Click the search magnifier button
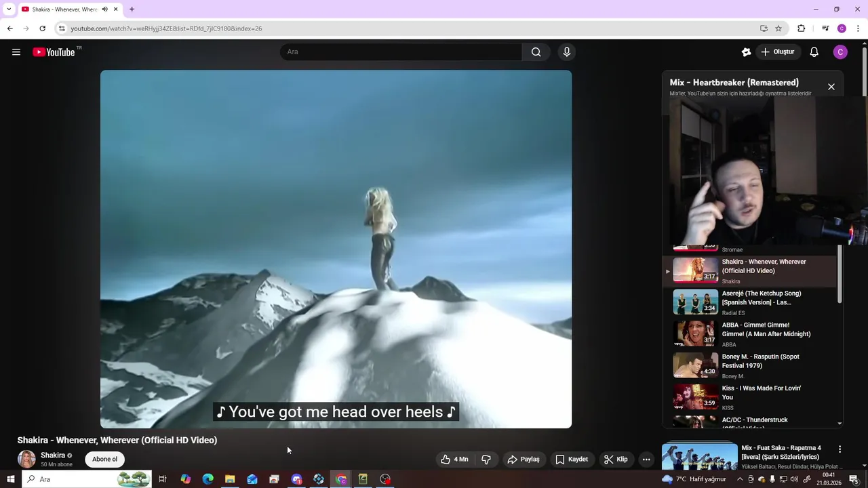The width and height of the screenshot is (868, 488). (536, 52)
